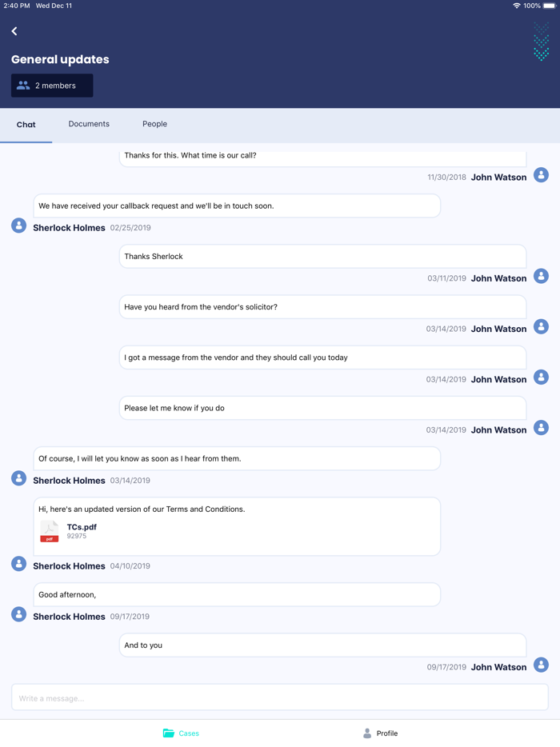
Task: Click the Write a message input field
Action: coord(280,697)
